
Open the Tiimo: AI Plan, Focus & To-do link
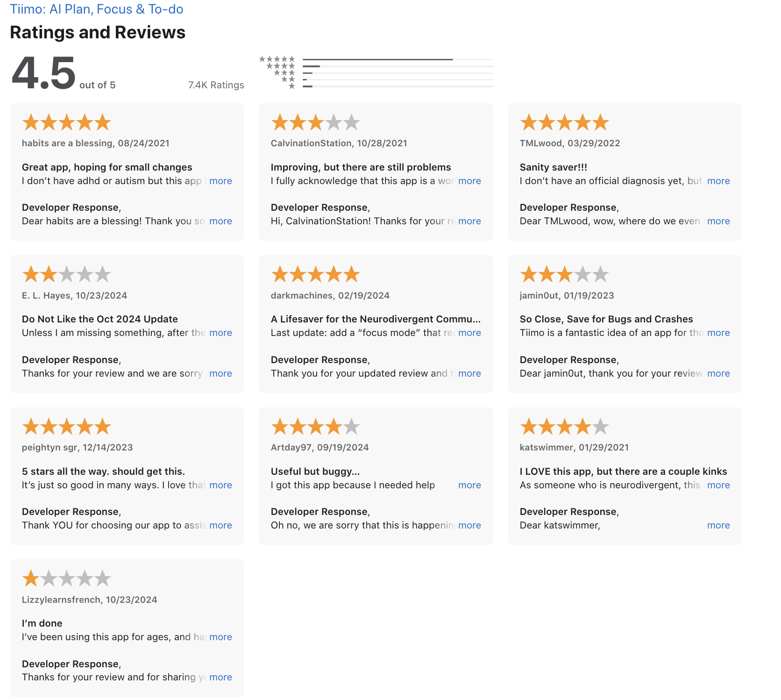pyautogui.click(x=97, y=9)
